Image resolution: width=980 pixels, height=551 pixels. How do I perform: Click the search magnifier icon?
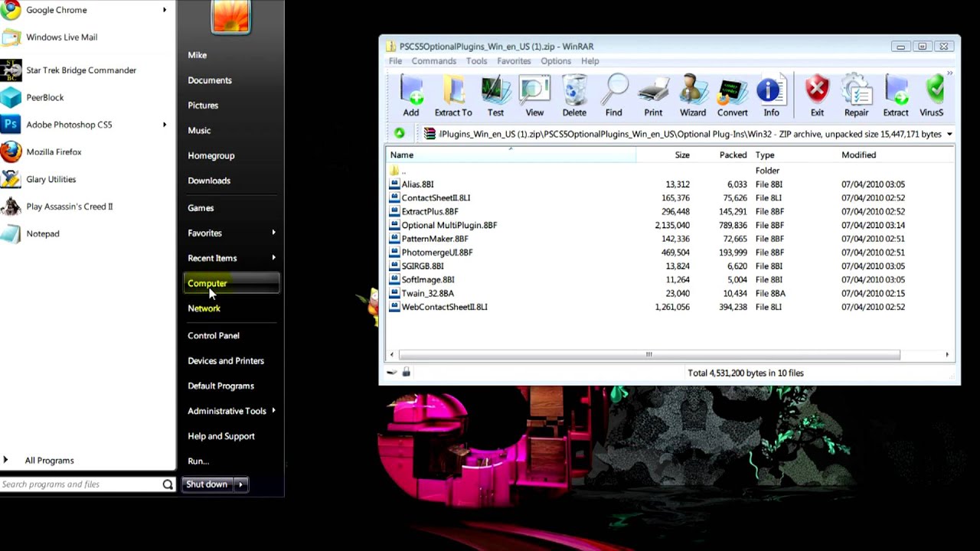pos(168,484)
